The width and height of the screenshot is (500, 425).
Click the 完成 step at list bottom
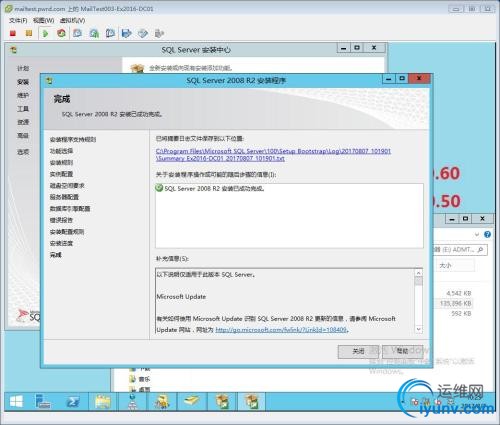click(56, 255)
